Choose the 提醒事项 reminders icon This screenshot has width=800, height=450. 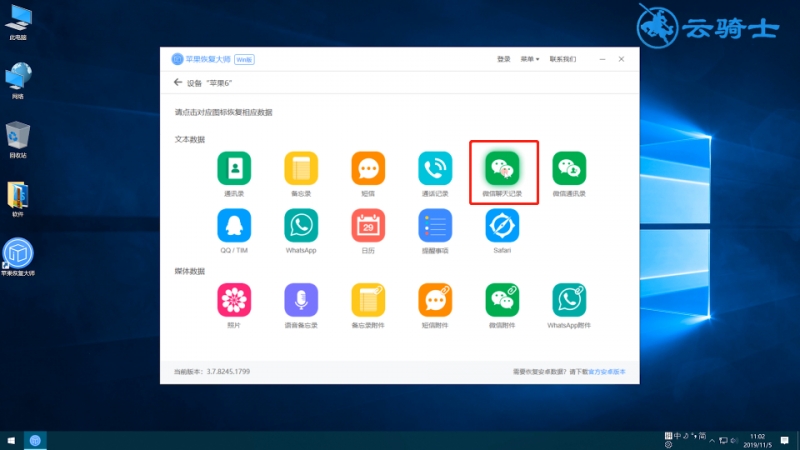(x=435, y=226)
